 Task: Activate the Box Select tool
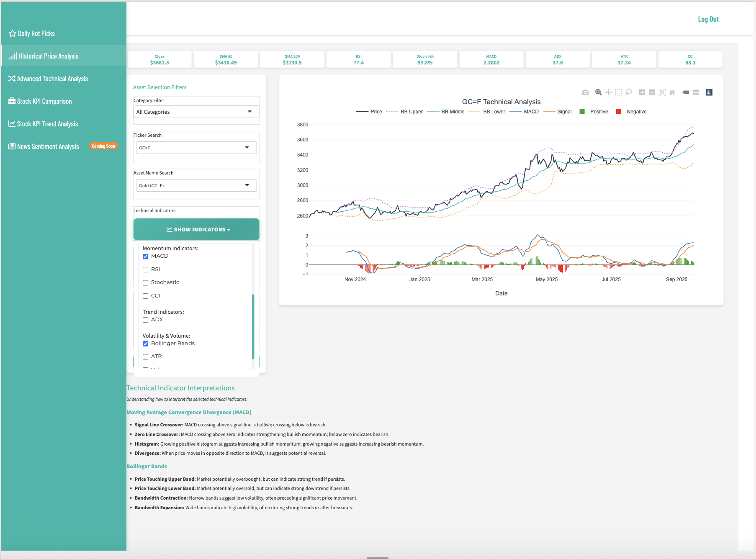pyautogui.click(x=619, y=92)
